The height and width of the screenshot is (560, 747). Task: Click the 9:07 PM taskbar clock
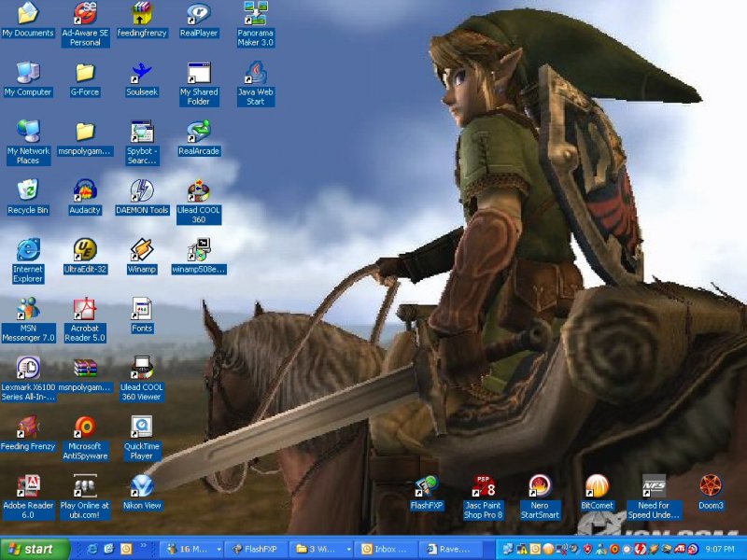719,549
